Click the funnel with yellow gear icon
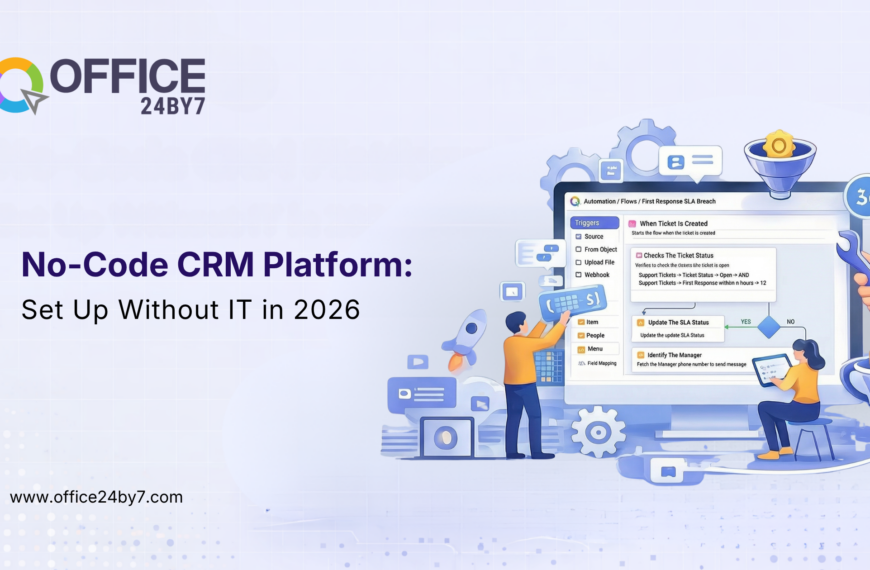The width and height of the screenshot is (870, 570). coord(780,164)
